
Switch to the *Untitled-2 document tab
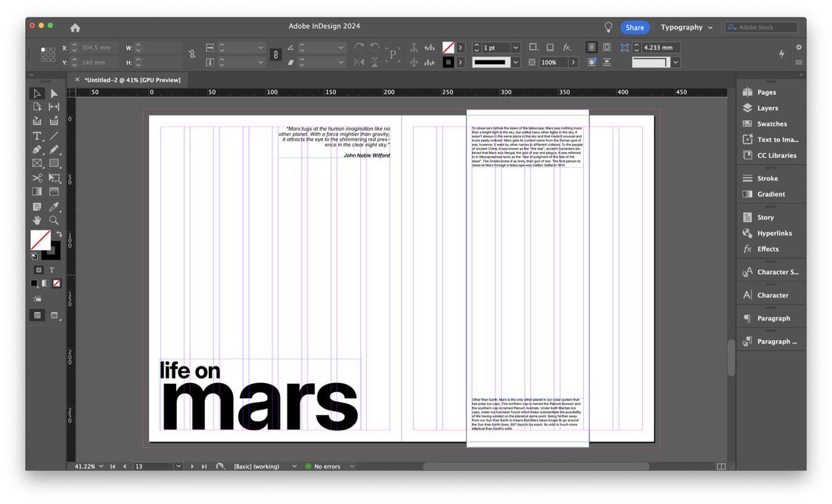(x=132, y=80)
